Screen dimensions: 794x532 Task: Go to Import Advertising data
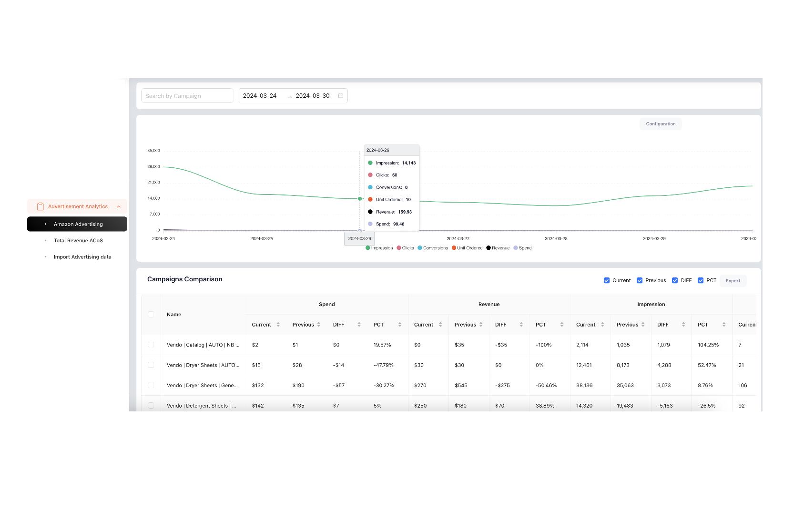pos(82,257)
